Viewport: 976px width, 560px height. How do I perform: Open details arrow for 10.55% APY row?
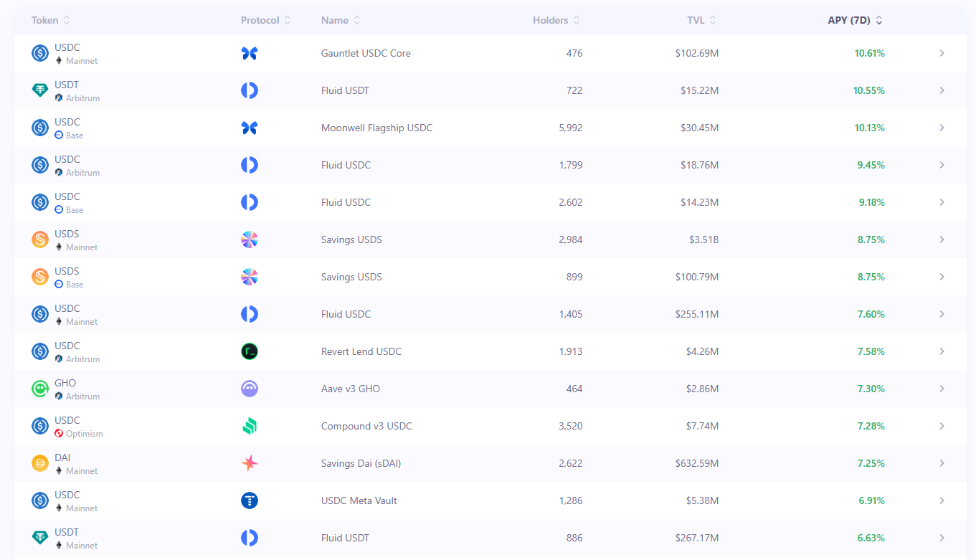(x=942, y=90)
